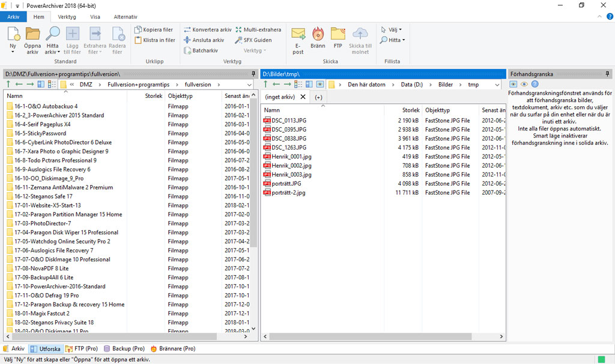Click back arrow in right pane toolbar
Screen dimensions: 615x364
(276, 84)
